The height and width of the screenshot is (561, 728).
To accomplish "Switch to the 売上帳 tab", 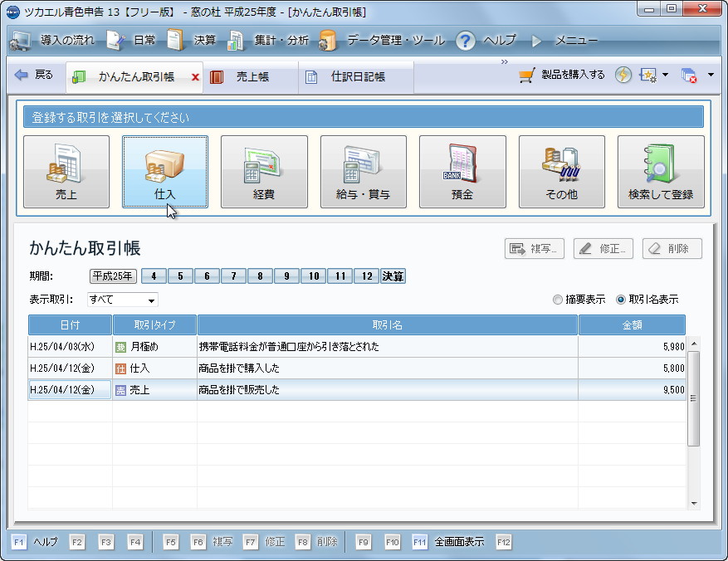I will click(251, 77).
